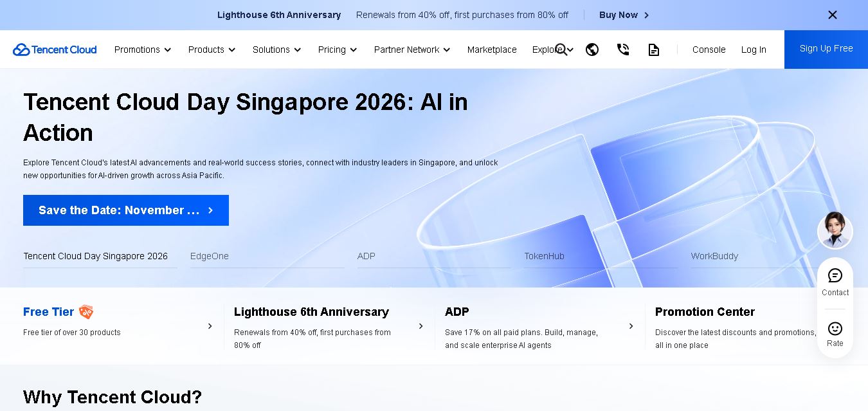
Task: Click the 'Why Tencent Cloud?' heading
Action: pyautogui.click(x=113, y=397)
